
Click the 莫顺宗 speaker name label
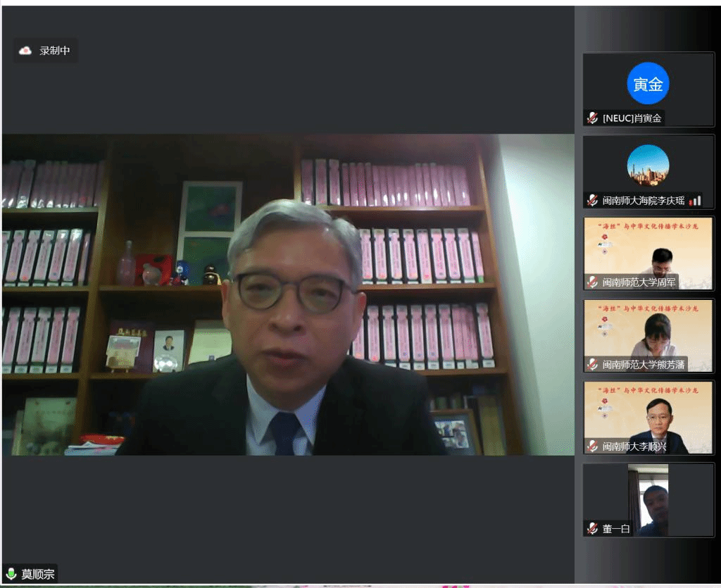tap(37, 574)
